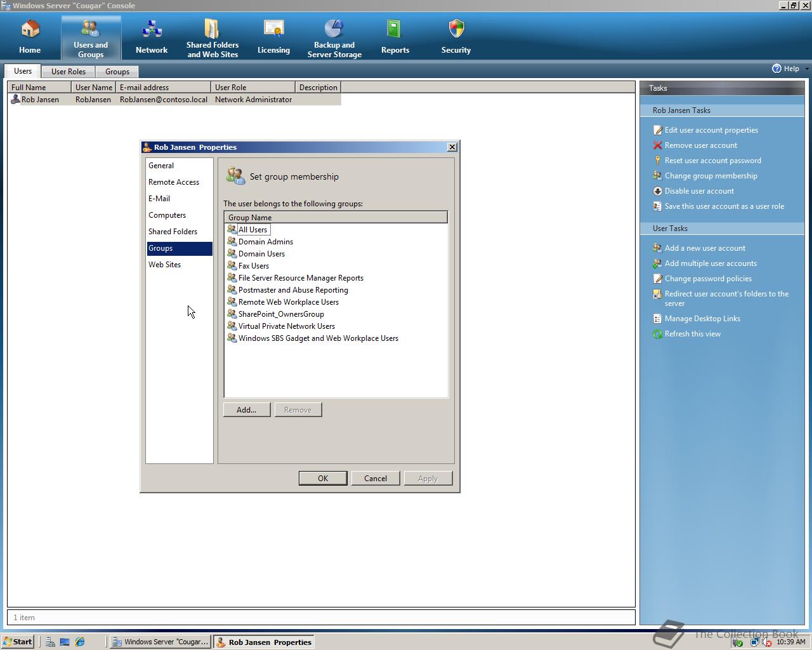
Task: Click the Add... button
Action: pyautogui.click(x=247, y=410)
